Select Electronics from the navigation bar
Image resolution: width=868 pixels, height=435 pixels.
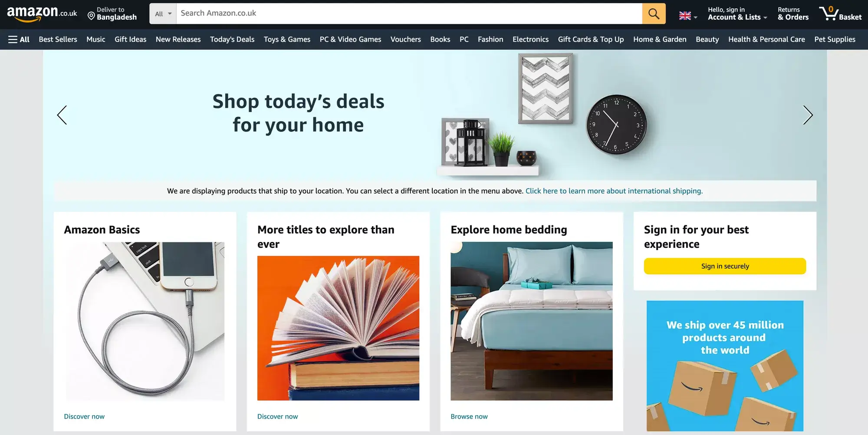pos(530,40)
